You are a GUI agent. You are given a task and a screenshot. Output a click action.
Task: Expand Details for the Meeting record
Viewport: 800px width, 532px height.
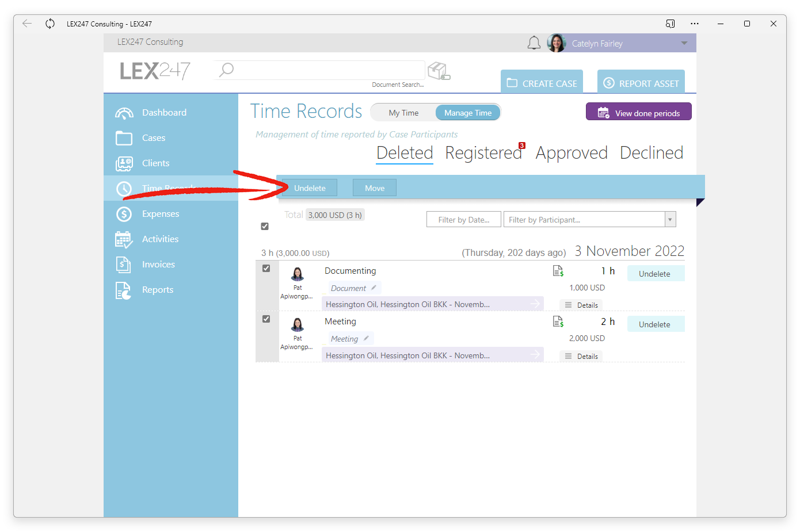click(581, 357)
